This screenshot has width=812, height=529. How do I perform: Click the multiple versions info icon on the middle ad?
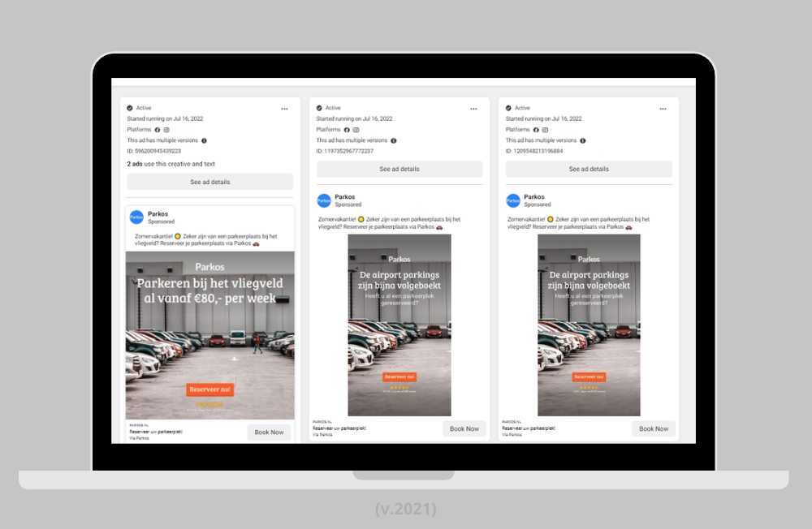pyautogui.click(x=393, y=140)
